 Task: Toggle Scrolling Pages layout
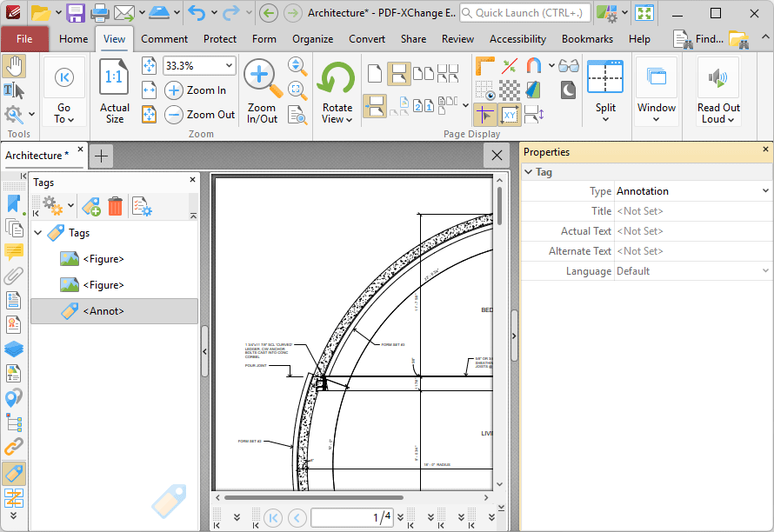pyautogui.click(x=399, y=74)
